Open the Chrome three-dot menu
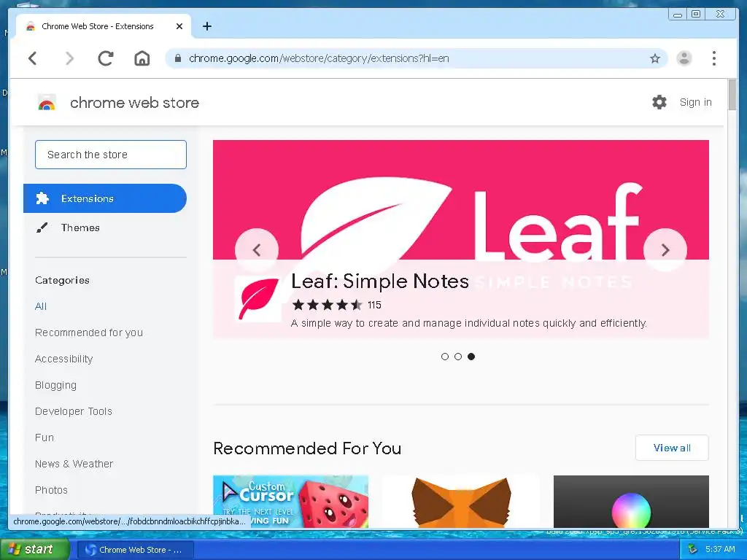Image resolution: width=747 pixels, height=560 pixels. [x=713, y=58]
